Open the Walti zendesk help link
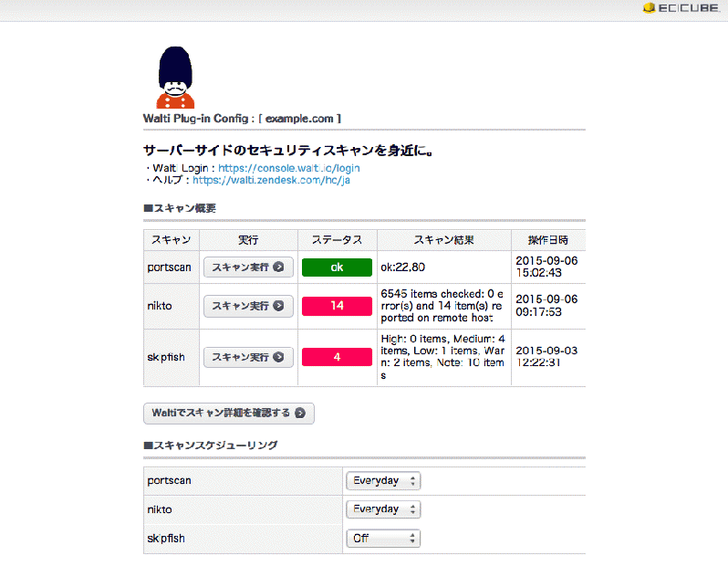The width and height of the screenshot is (728, 566). (x=271, y=181)
